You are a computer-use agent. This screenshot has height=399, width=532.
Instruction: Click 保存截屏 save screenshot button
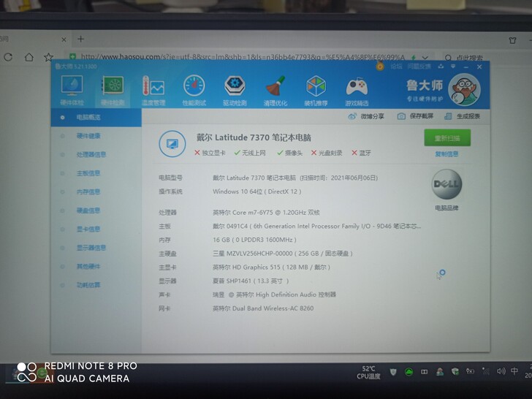click(415, 116)
